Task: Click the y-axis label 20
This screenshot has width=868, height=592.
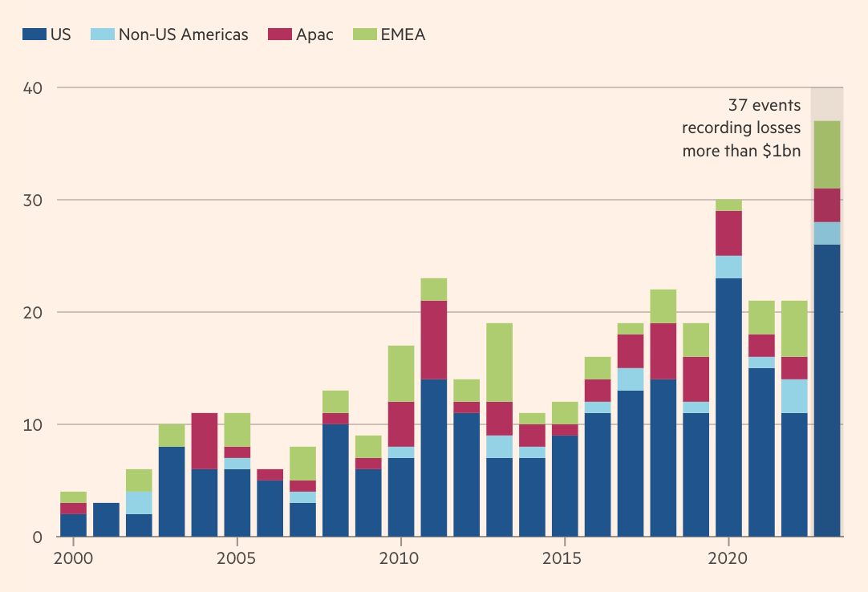Action: (33, 313)
